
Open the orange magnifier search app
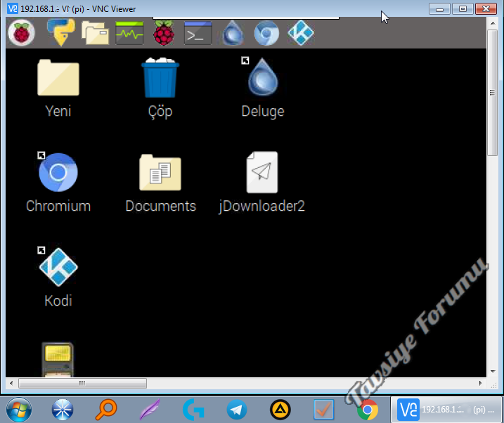(x=105, y=409)
